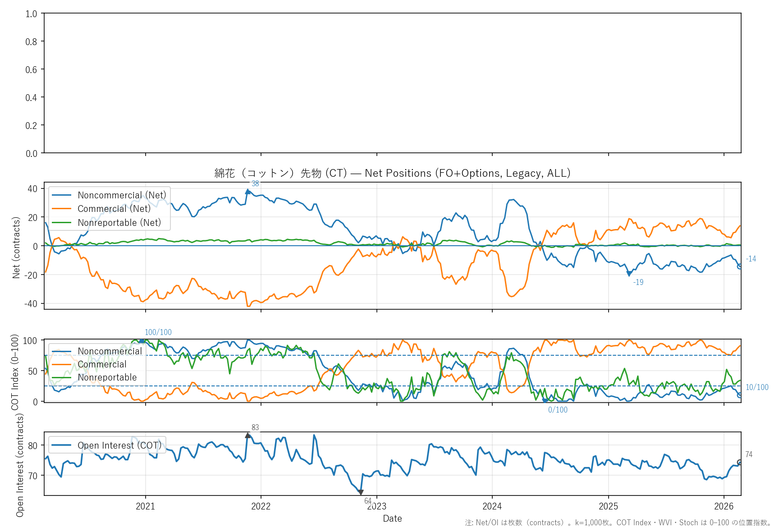The height and width of the screenshot is (532, 779).
Task: Click the Commercial (Net) legend entry
Action: click(114, 209)
